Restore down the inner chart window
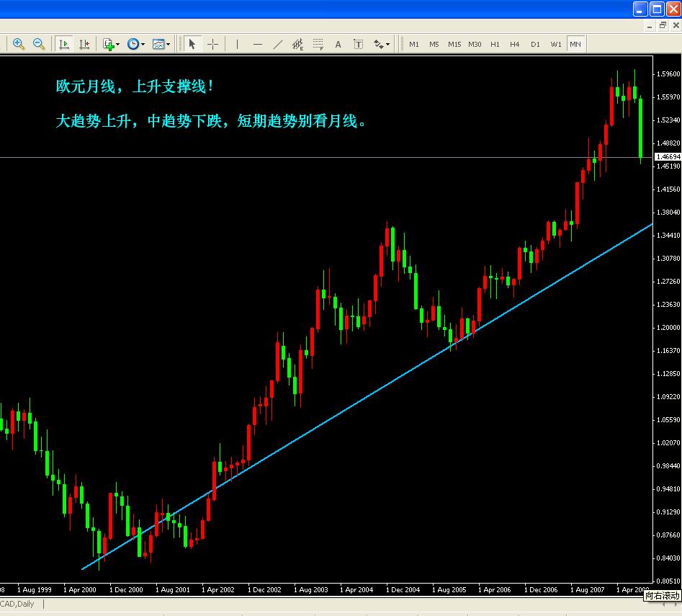This screenshot has width=682, height=616. click(x=663, y=26)
